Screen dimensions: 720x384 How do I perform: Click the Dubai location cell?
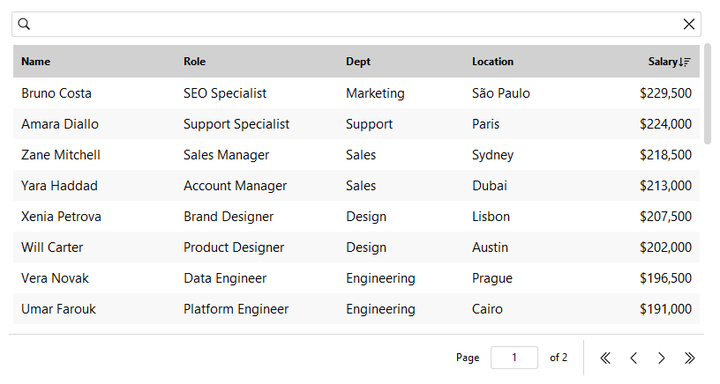pos(489,186)
